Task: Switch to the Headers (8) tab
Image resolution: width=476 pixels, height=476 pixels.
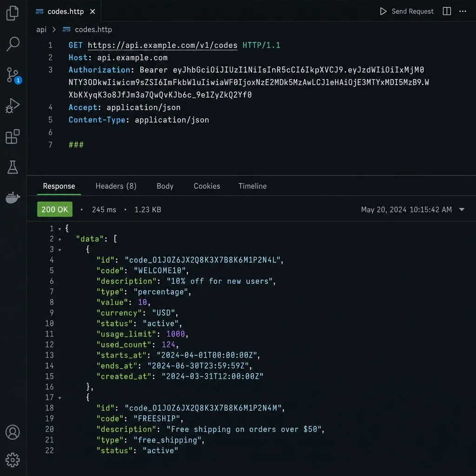Action: click(x=116, y=186)
